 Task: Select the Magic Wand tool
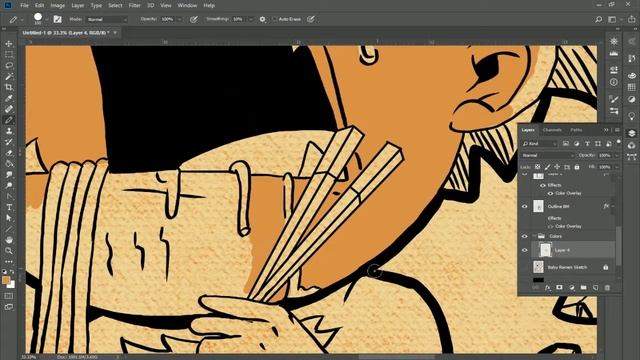point(9,76)
